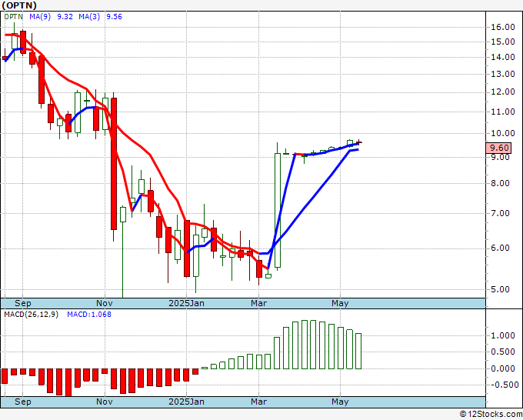The height and width of the screenshot is (420, 523).
Task: Click May on the MACD panel axis
Action: [x=340, y=402]
